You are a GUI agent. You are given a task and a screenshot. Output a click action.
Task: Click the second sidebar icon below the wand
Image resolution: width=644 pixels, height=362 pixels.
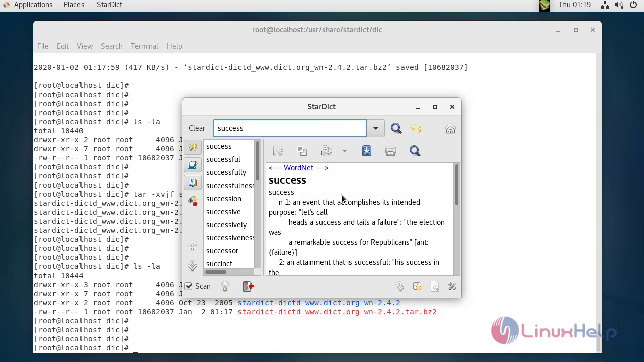coord(193,165)
